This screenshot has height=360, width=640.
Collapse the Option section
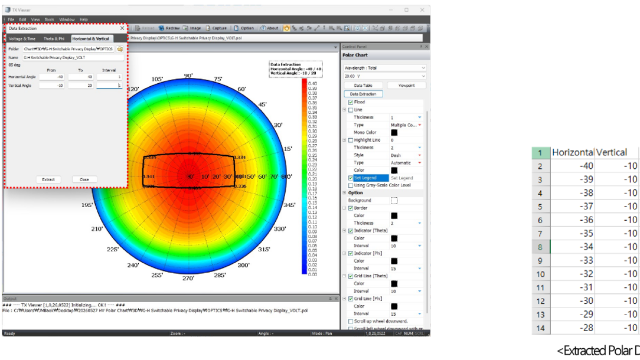coord(344,193)
